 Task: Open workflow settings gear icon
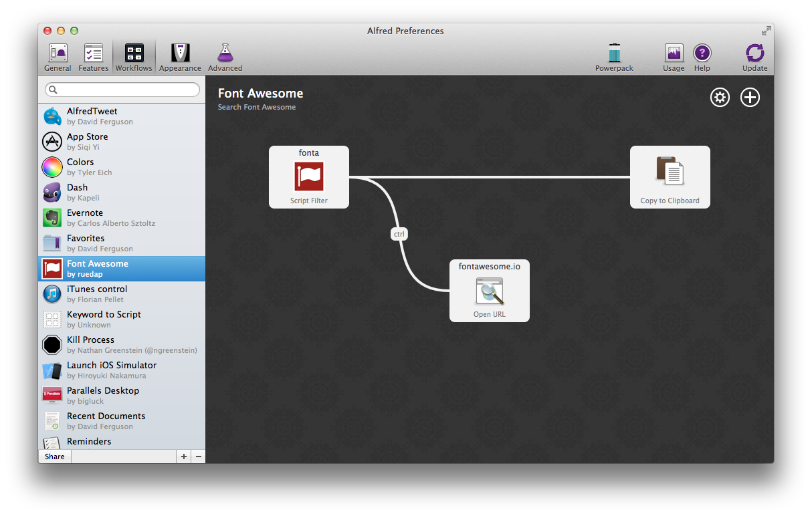[720, 98]
